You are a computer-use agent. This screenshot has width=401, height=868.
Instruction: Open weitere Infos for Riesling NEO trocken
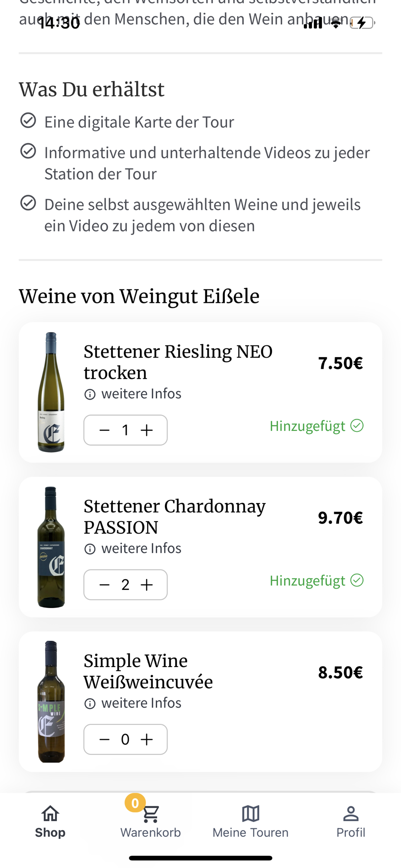[x=133, y=394]
